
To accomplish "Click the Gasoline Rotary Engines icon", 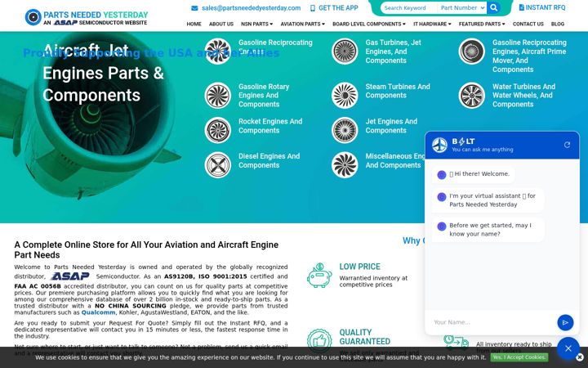I will click(x=218, y=96).
